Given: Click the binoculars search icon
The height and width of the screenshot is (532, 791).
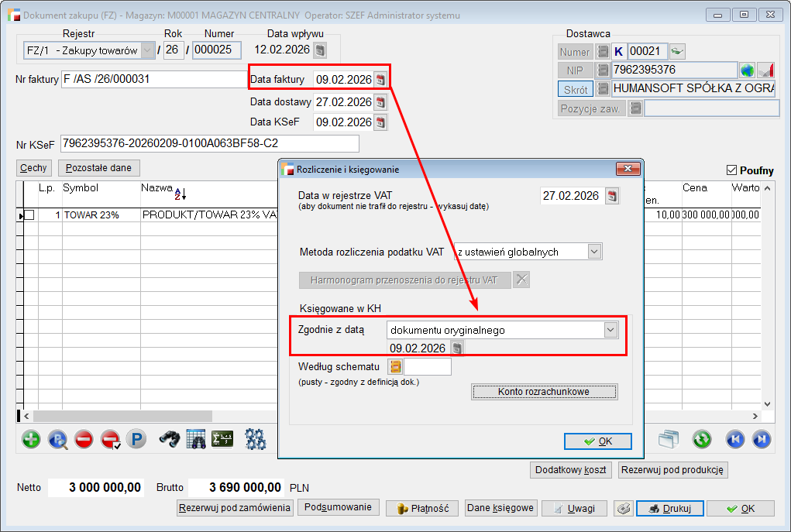Looking at the screenshot, I should 170,440.
